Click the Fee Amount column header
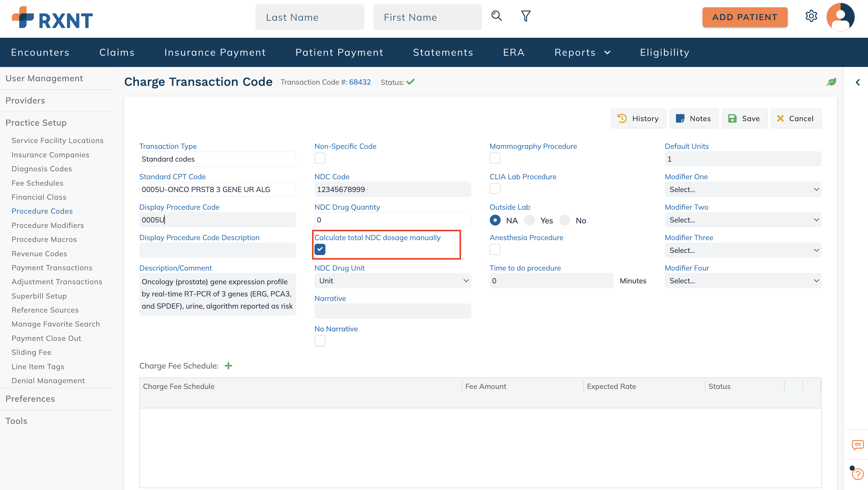Image resolution: width=868 pixels, height=490 pixels. coord(486,386)
